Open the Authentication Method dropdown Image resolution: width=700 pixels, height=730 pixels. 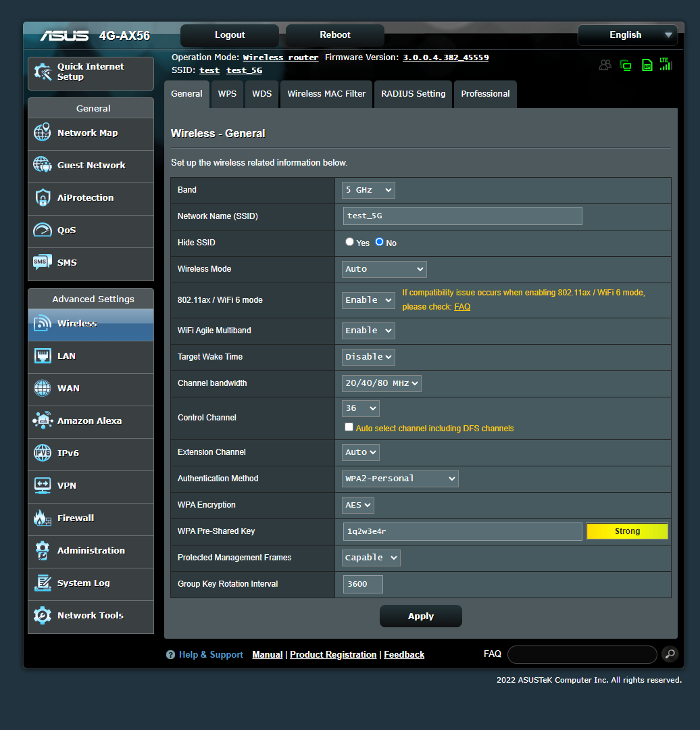coord(400,479)
